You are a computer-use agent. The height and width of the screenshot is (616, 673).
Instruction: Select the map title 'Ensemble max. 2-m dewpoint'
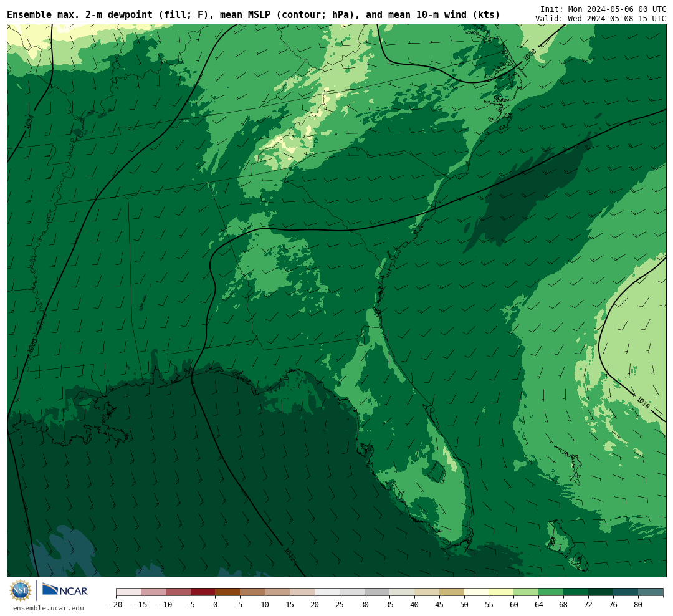pos(80,14)
